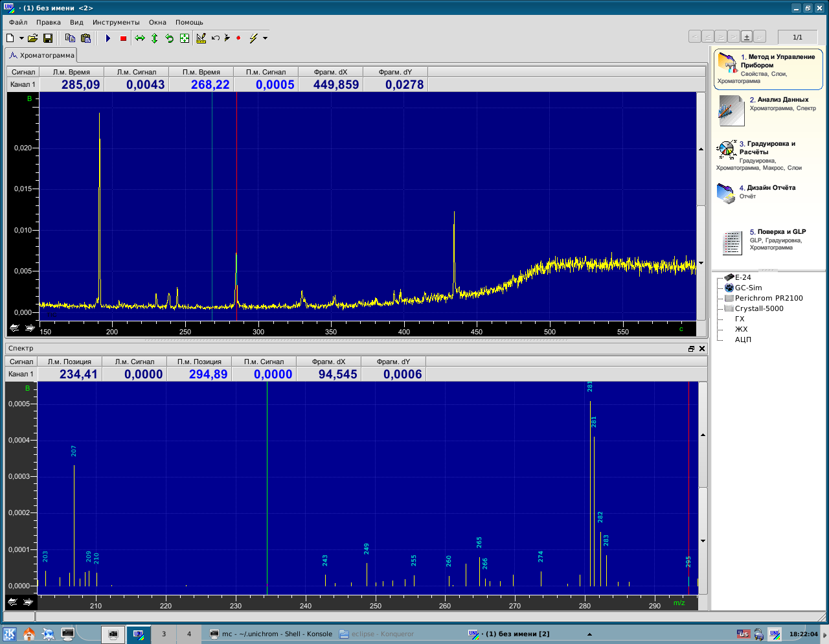Open the ruler and pencil measurement tool
Image resolution: width=829 pixels, height=644 pixels.
click(201, 38)
